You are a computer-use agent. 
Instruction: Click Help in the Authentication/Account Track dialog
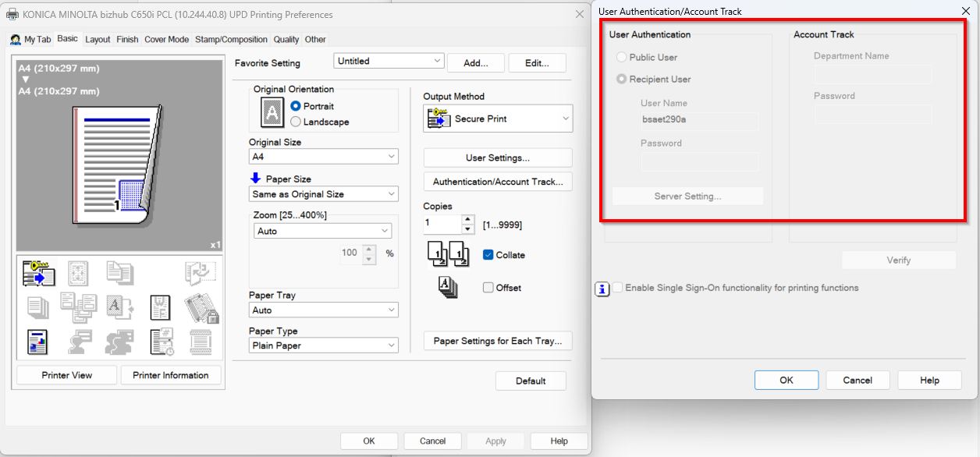click(x=929, y=380)
